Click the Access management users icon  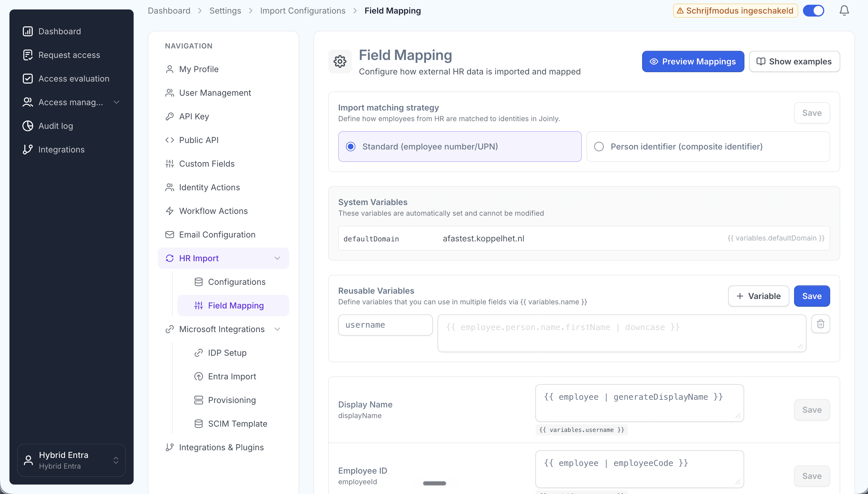(27, 102)
